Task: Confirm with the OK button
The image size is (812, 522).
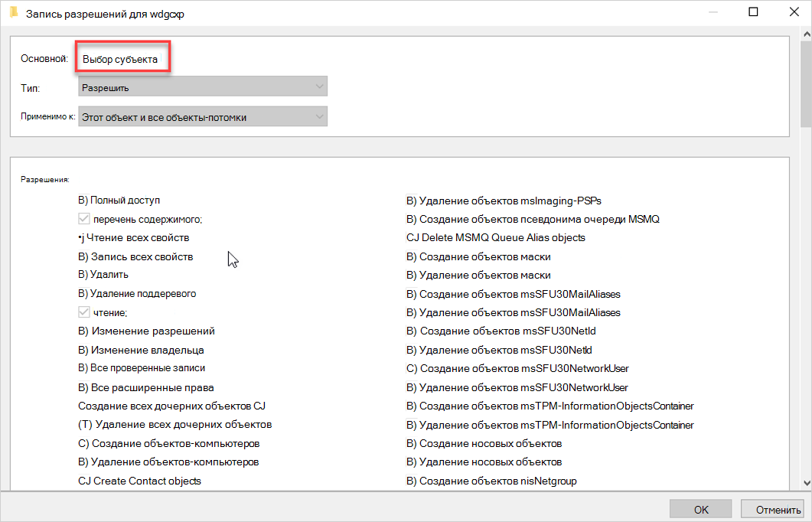Action: pos(701,510)
